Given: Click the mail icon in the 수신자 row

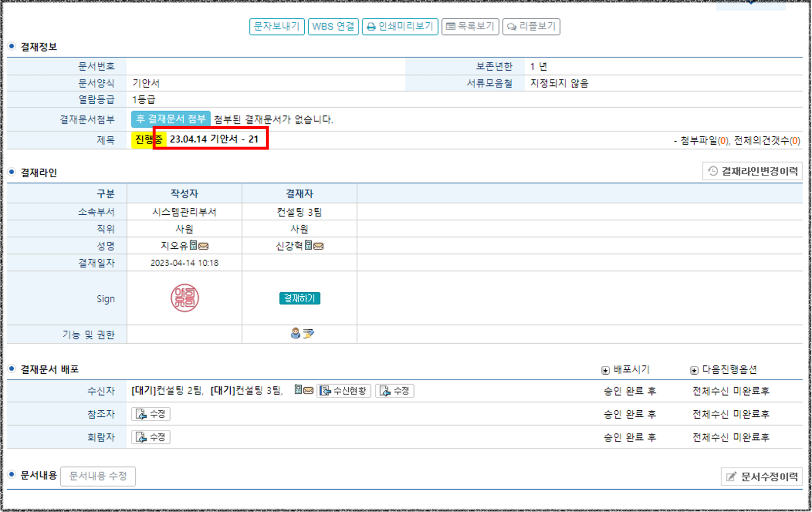Looking at the screenshot, I should tap(309, 391).
